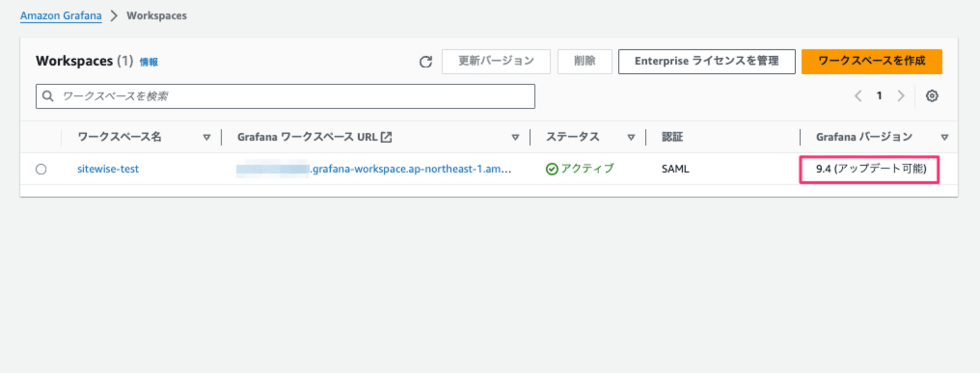
Task: Click the green active status icon
Action: (x=552, y=169)
